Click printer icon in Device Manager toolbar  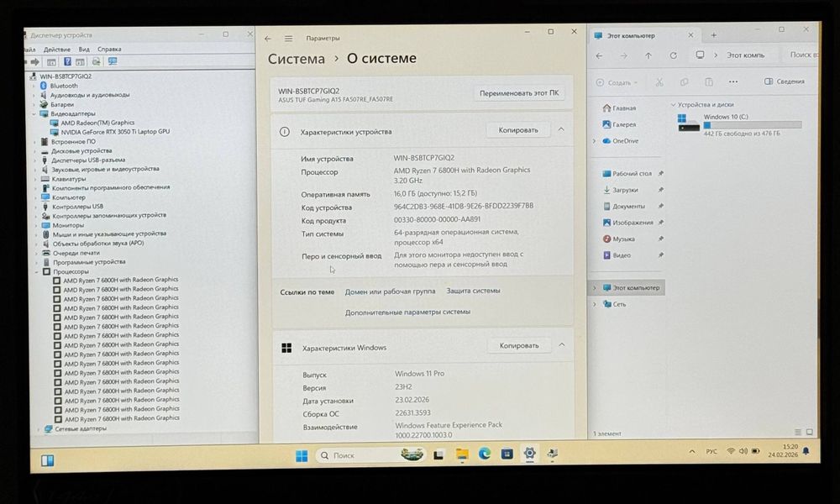pyautogui.click(x=96, y=61)
